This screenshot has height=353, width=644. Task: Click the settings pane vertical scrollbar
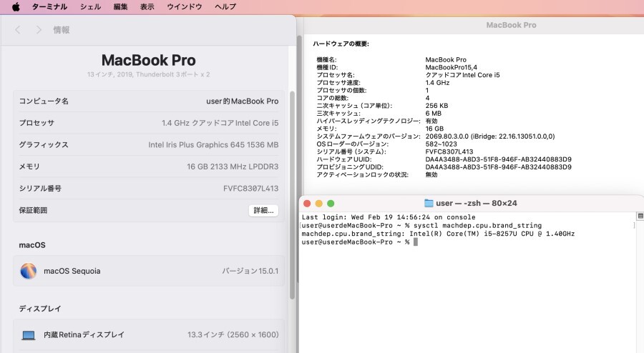click(x=291, y=193)
